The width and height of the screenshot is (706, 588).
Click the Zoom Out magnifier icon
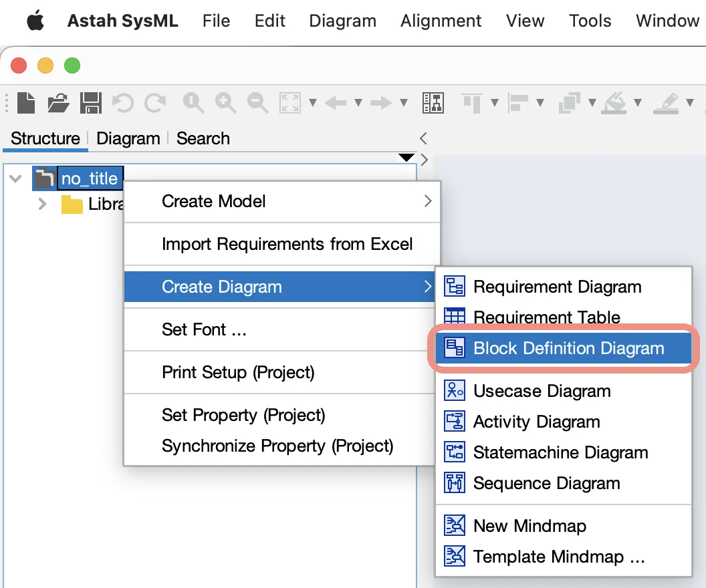[x=257, y=103]
